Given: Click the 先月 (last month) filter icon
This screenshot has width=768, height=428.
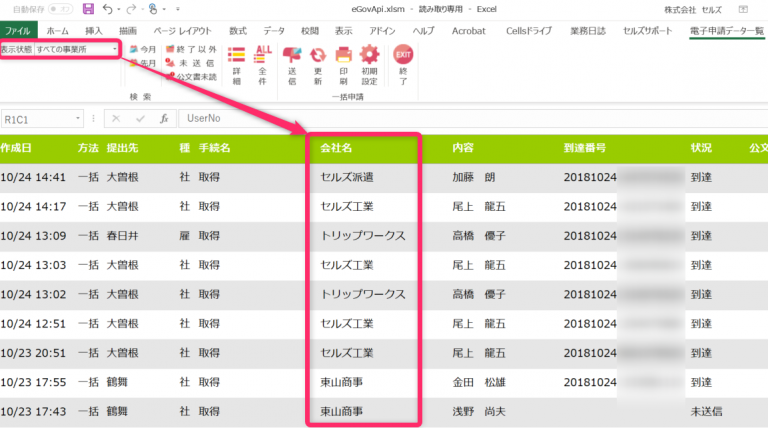Looking at the screenshot, I should pyautogui.click(x=133, y=63).
